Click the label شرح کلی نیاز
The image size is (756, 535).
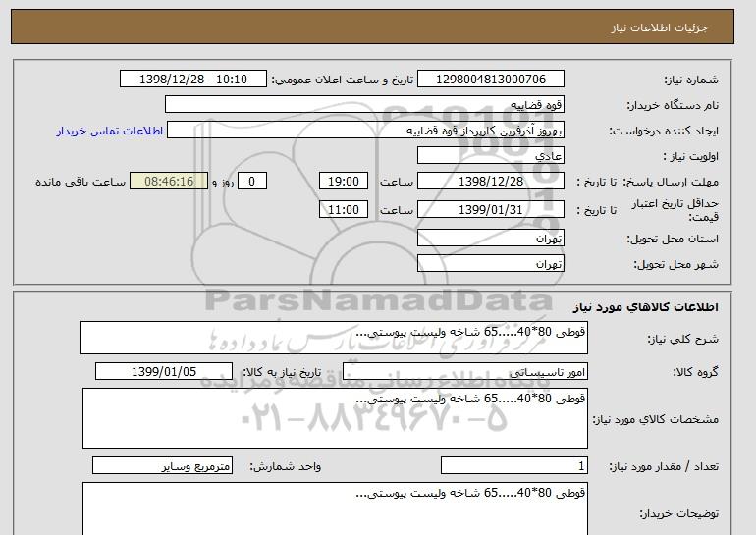[x=682, y=339]
